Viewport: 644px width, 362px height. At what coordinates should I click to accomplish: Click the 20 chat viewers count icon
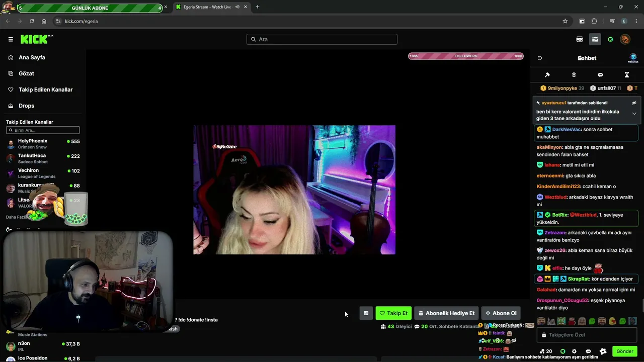click(x=545, y=351)
